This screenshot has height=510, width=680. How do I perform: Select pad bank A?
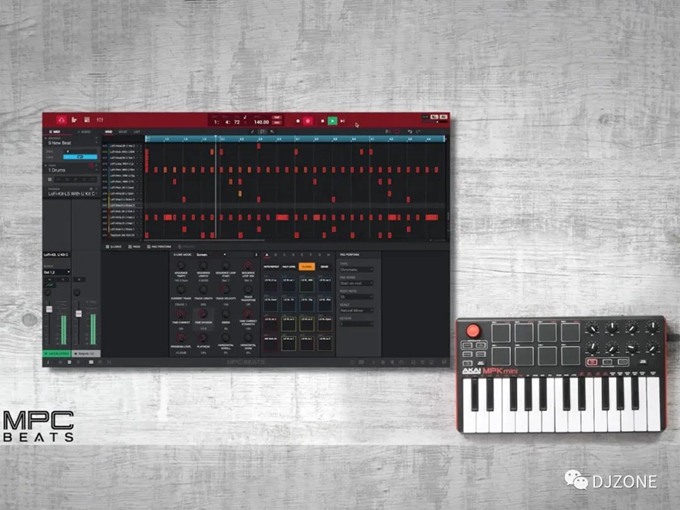[267, 255]
